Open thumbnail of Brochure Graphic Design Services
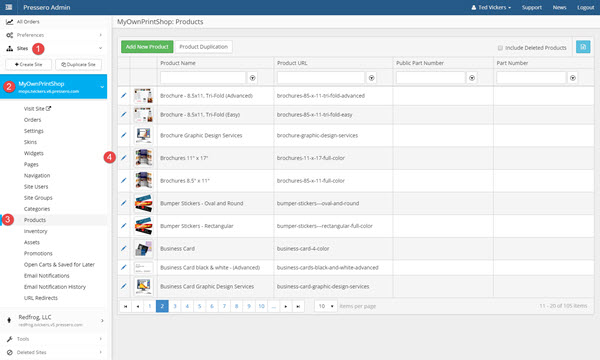The height and width of the screenshot is (360, 600). tap(143, 135)
